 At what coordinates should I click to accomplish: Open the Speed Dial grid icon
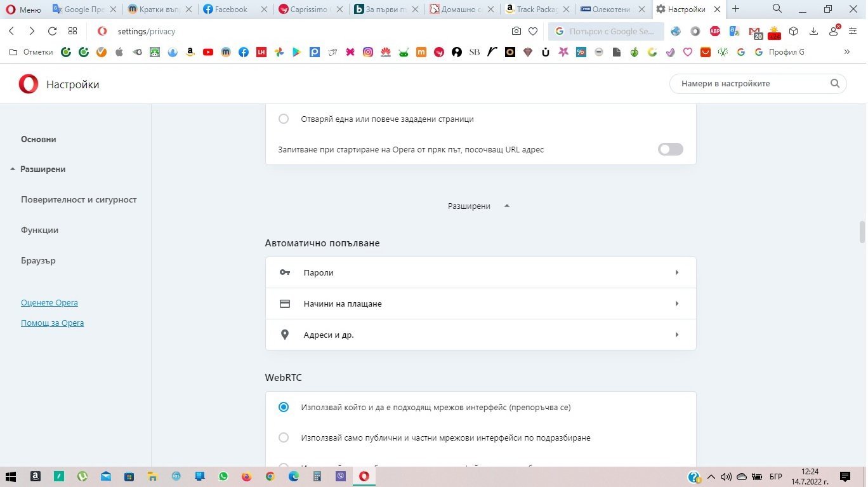pyautogui.click(x=72, y=31)
